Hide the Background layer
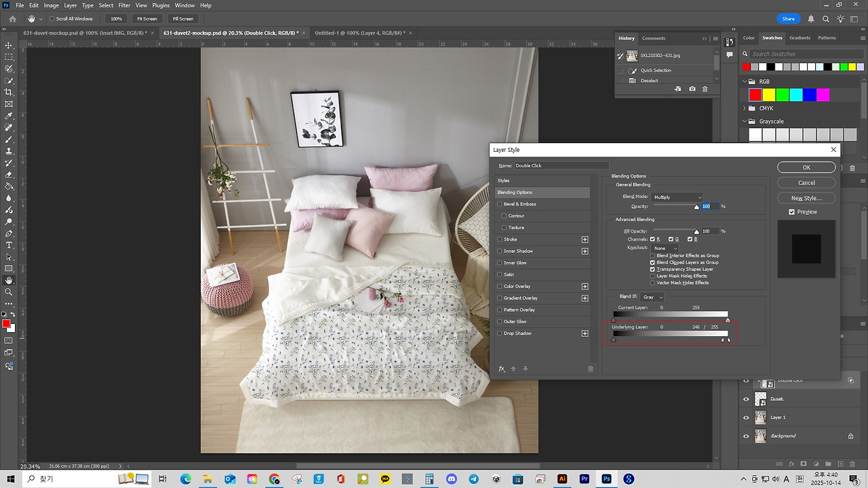 [746, 436]
